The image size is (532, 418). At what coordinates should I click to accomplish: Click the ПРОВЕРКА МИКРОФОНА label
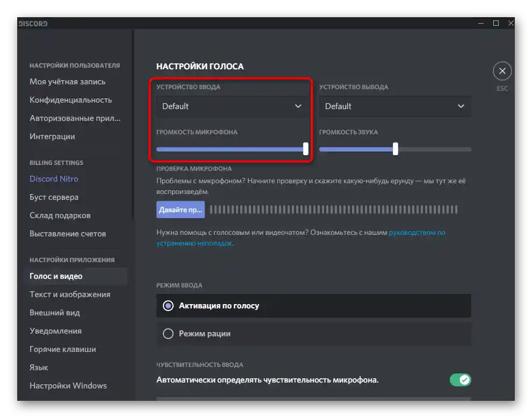click(x=194, y=169)
